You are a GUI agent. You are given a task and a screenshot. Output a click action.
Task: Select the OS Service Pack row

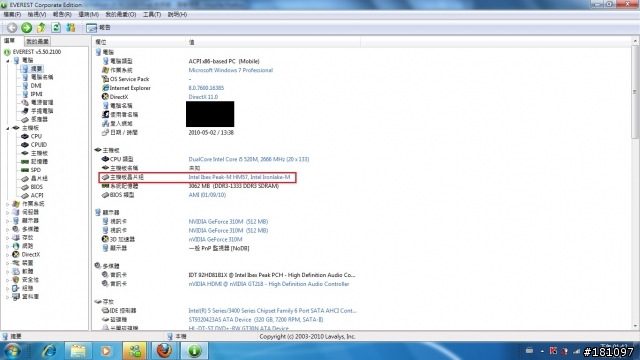point(129,79)
